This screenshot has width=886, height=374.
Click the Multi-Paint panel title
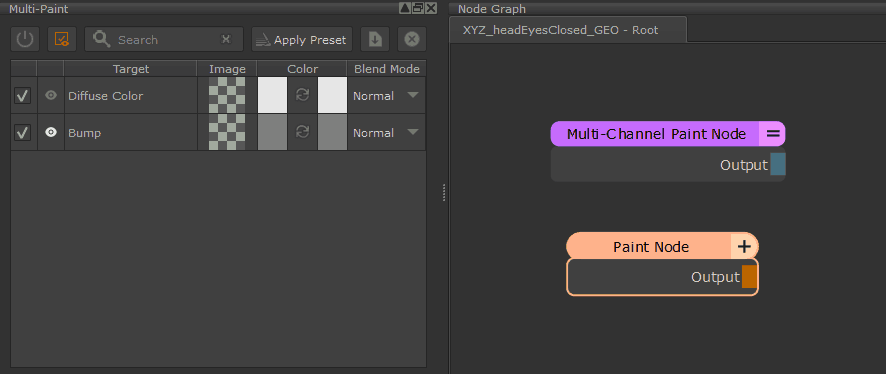pyautogui.click(x=38, y=9)
